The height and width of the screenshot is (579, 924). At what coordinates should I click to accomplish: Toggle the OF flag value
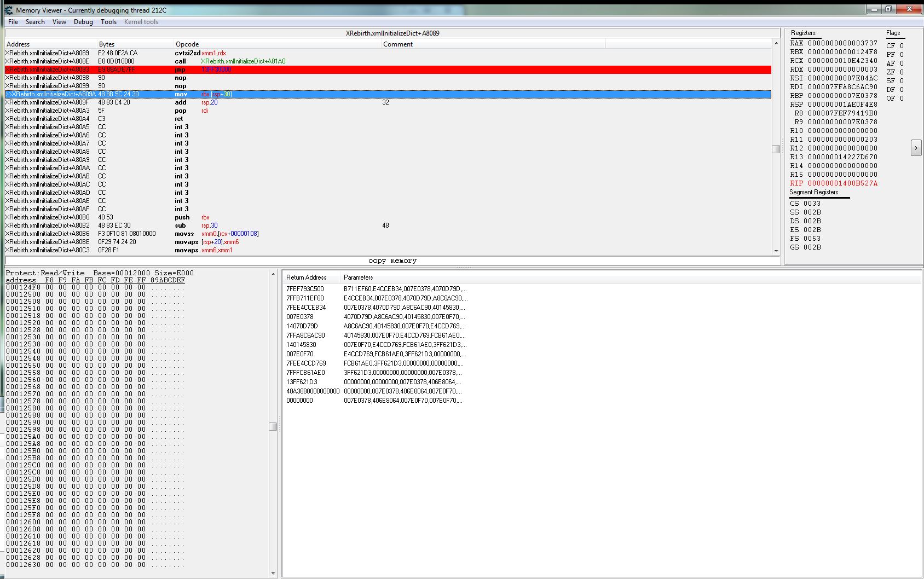(x=902, y=99)
